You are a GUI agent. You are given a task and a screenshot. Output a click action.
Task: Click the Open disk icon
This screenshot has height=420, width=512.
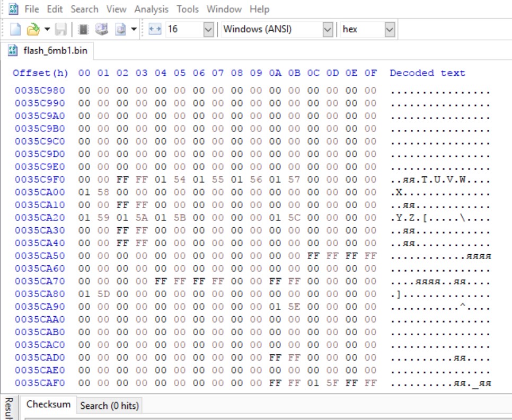pyautogui.click(x=102, y=29)
